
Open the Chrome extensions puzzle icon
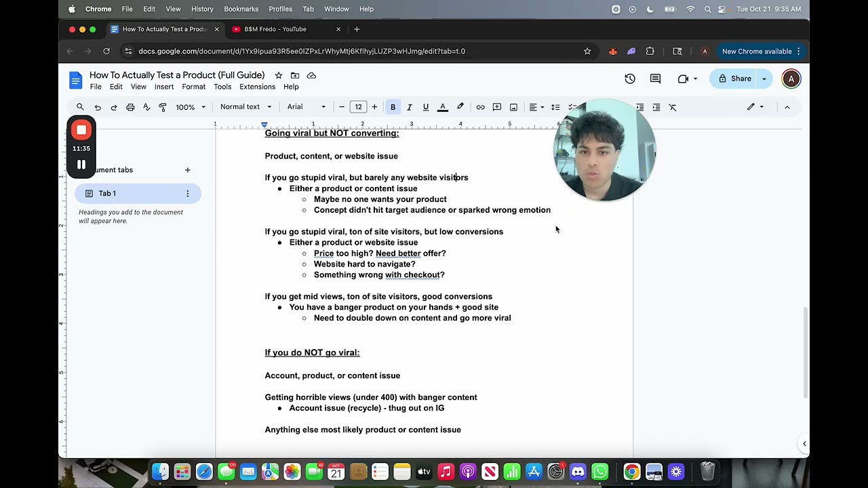650,51
